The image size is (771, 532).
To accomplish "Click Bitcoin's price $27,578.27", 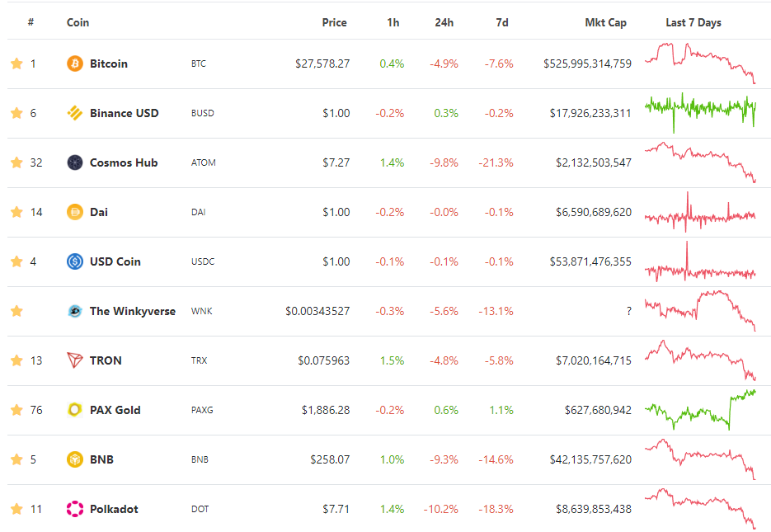I will point(322,64).
